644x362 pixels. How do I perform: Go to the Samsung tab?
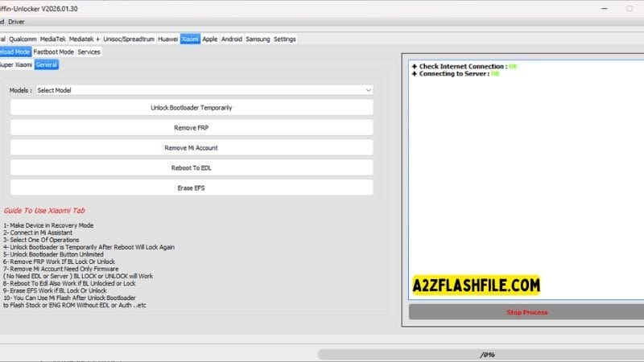(x=258, y=39)
